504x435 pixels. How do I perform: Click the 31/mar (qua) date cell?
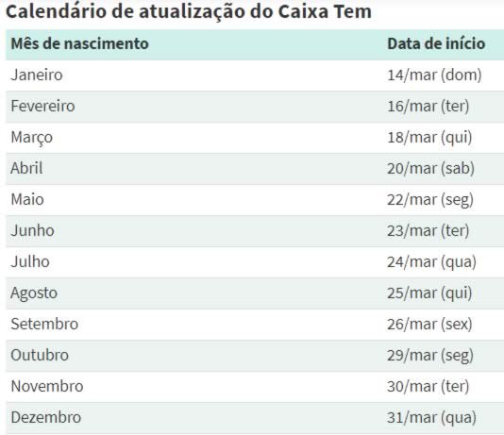[431, 418]
